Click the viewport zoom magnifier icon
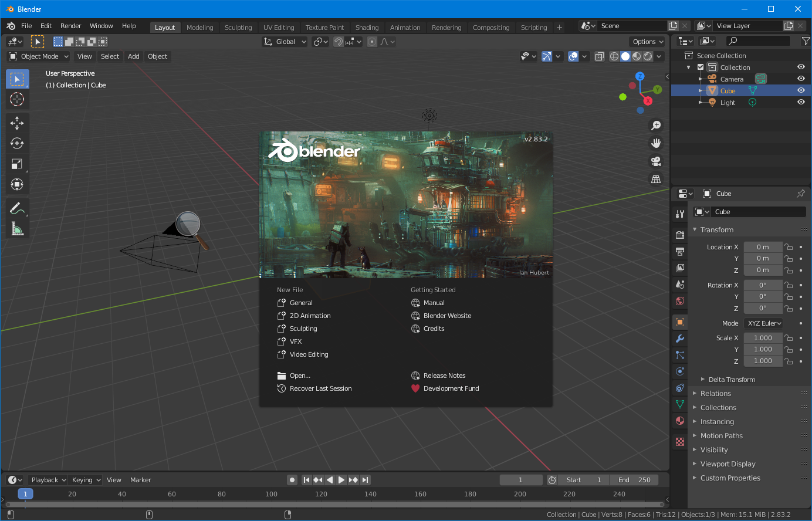 [x=656, y=125]
